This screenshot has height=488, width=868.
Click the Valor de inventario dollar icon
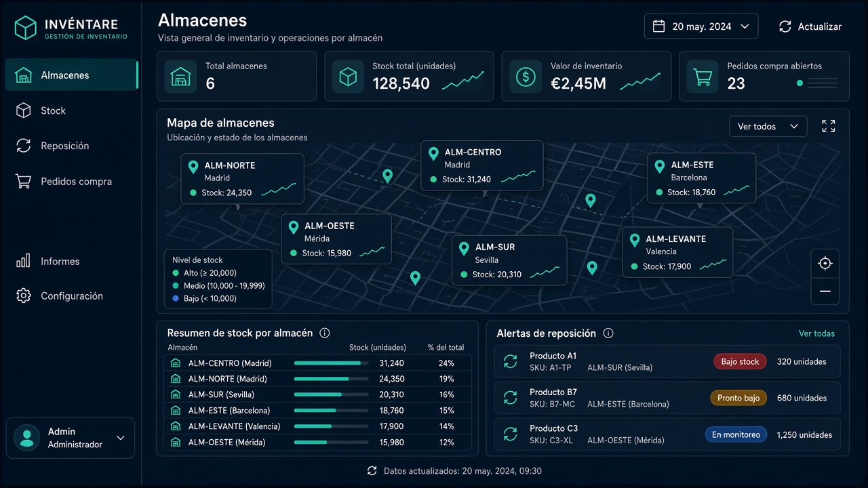(526, 77)
